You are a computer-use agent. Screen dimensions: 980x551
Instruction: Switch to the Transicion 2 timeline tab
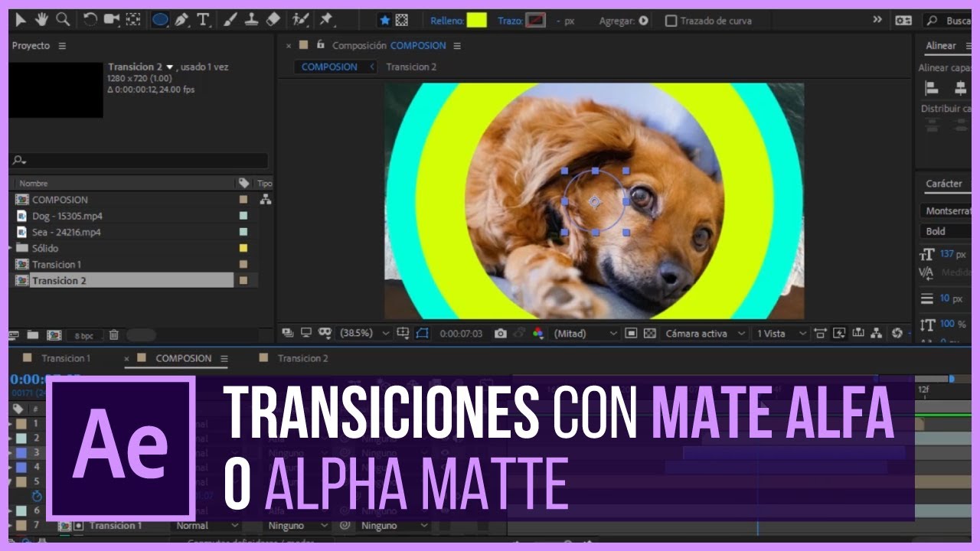tap(302, 358)
